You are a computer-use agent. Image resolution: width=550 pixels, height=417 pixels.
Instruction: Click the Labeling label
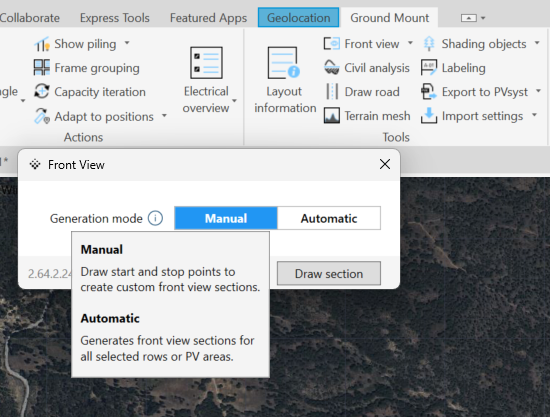463,68
